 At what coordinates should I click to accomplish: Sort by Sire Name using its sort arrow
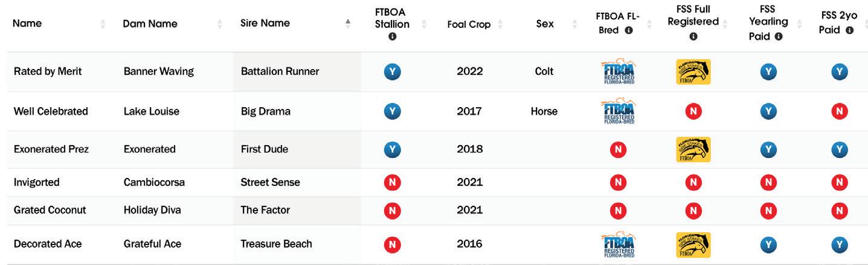pos(347,24)
